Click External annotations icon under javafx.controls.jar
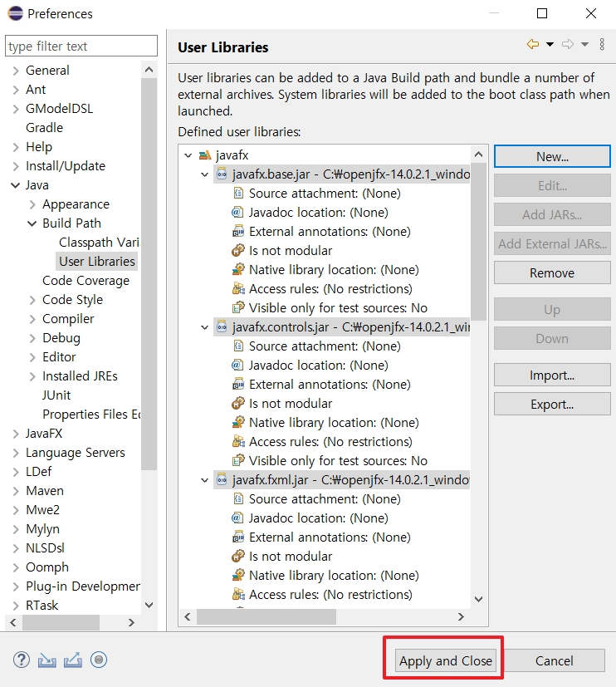The width and height of the screenshot is (616, 687). click(x=238, y=385)
